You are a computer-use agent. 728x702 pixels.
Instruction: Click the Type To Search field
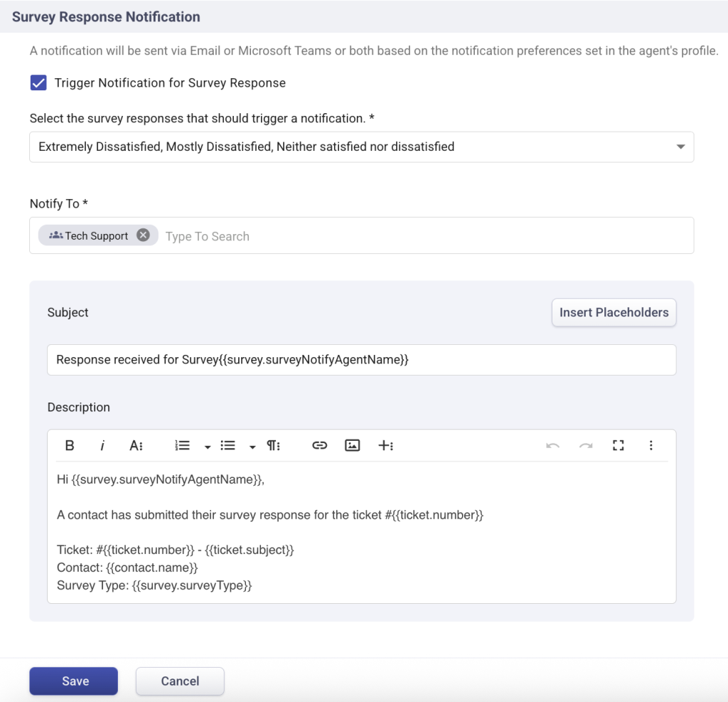[x=208, y=236]
